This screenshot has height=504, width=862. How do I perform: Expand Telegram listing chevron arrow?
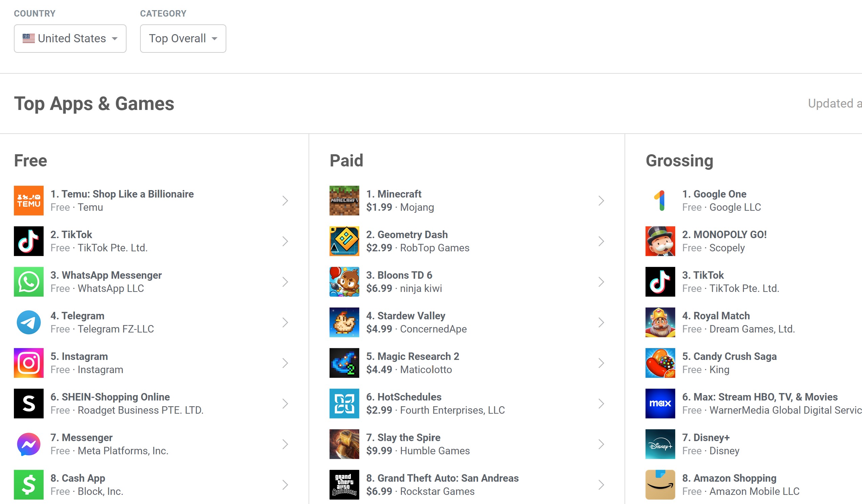pos(285,322)
